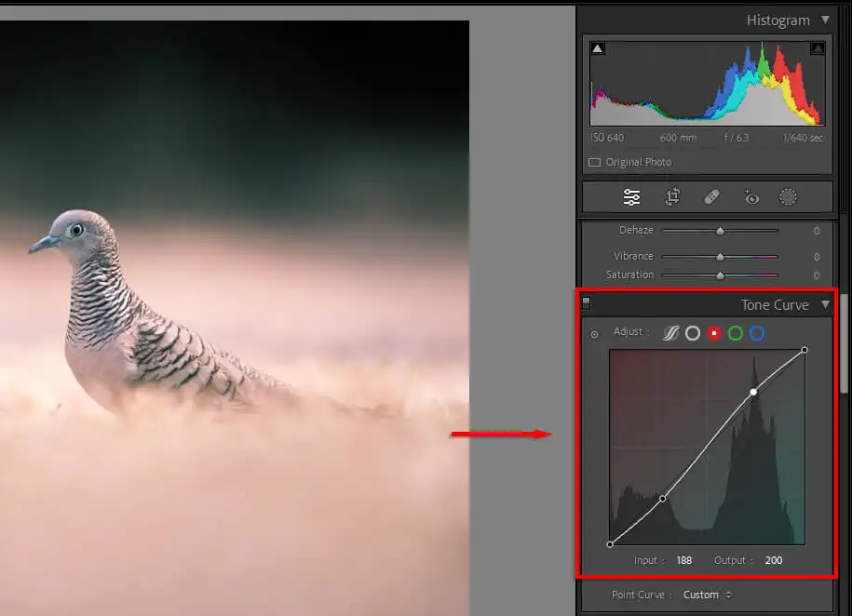Select the Crop overlay tool
The height and width of the screenshot is (616, 852).
672,196
